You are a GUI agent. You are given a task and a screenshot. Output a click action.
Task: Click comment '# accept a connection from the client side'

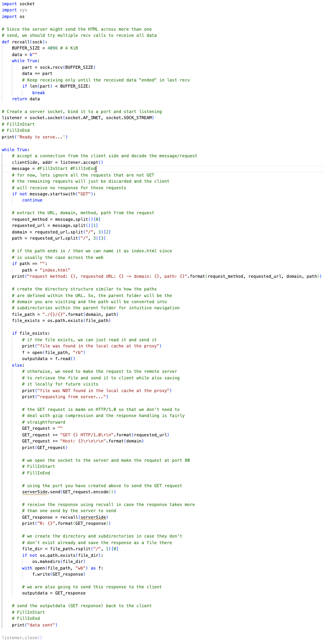pos(105,156)
